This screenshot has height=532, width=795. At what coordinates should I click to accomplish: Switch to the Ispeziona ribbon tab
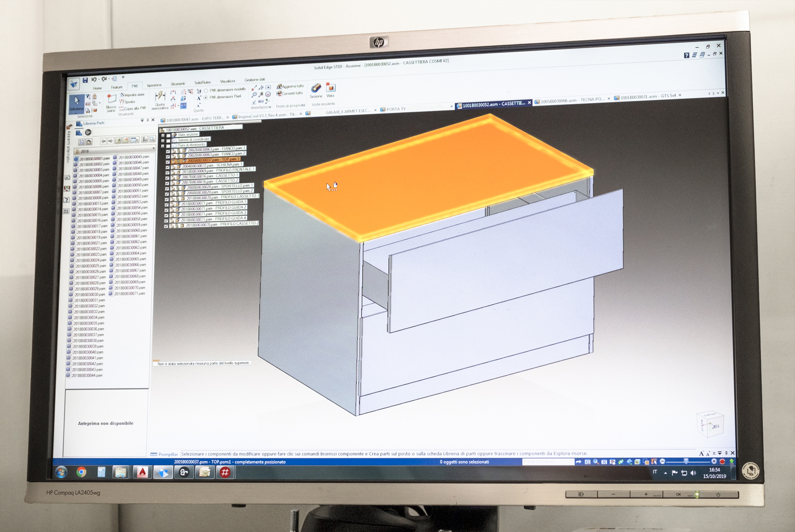pos(154,85)
